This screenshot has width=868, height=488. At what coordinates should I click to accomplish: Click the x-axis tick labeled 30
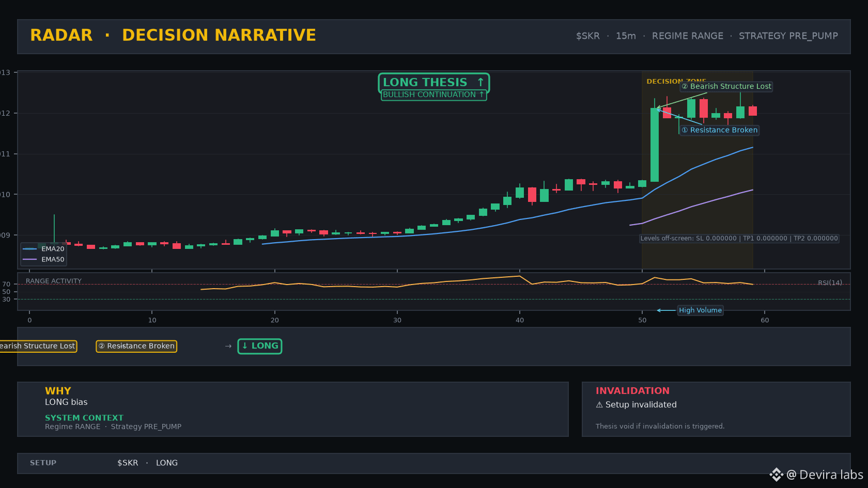[x=397, y=320]
